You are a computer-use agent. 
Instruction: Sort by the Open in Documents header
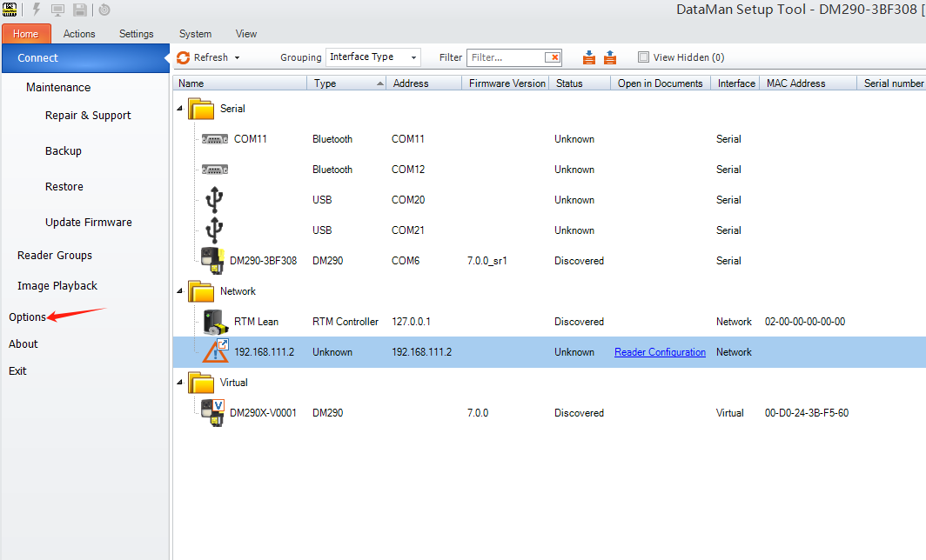pos(661,83)
